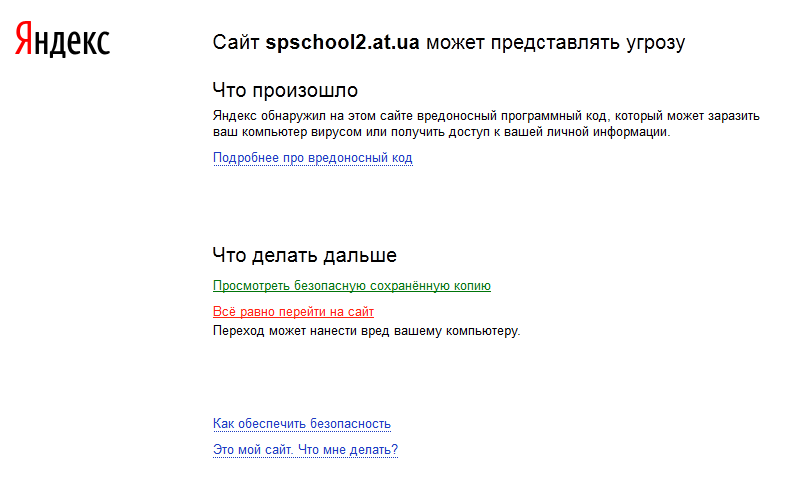Screen dimensions: 786x499
Task: Open 'Это мой сайт. Что мне делать?' link
Action: [x=305, y=450]
